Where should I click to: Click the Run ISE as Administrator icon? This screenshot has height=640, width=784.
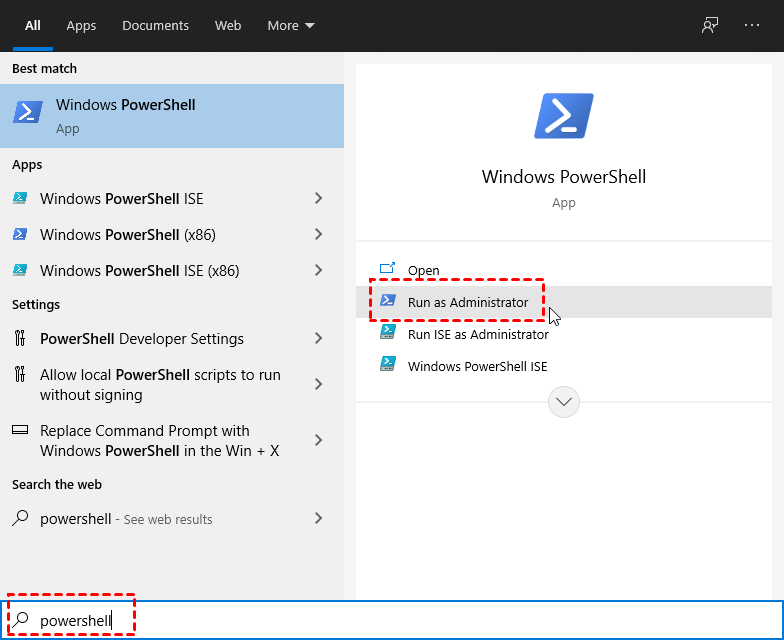coord(388,334)
